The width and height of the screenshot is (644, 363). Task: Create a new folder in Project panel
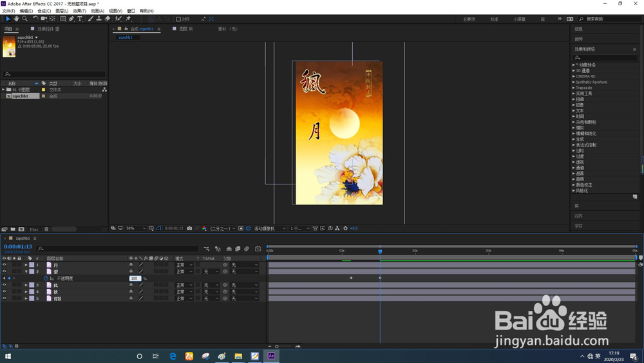(13, 229)
